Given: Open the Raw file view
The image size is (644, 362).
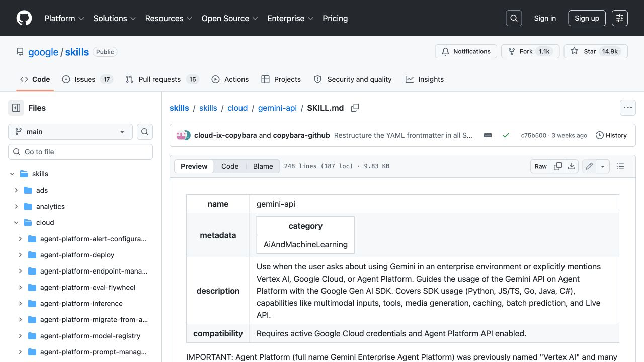Looking at the screenshot, I should pos(541,166).
